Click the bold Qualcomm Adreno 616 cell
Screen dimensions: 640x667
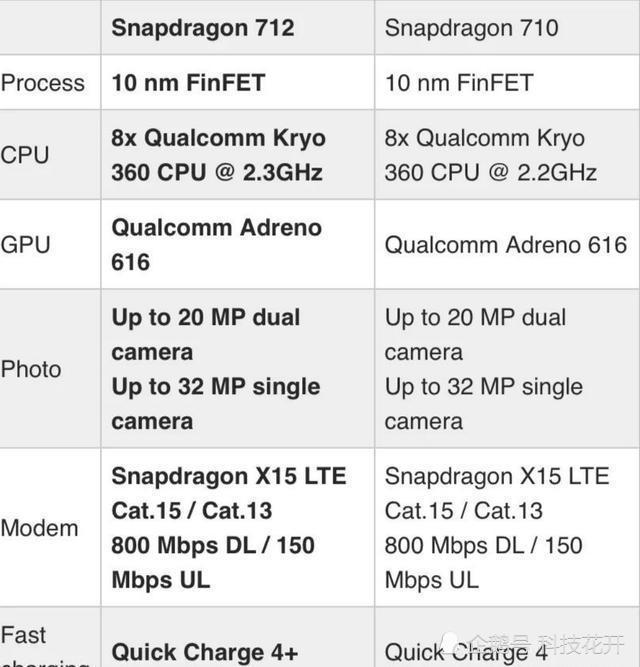(216, 245)
